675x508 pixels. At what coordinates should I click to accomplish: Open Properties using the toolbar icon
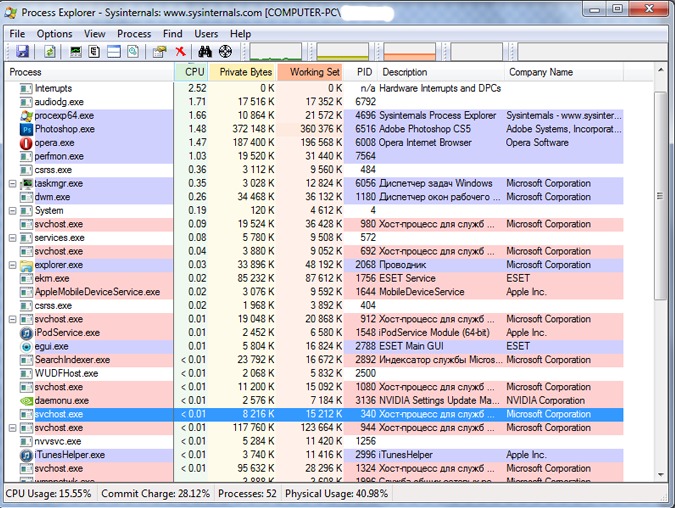pos(159,51)
